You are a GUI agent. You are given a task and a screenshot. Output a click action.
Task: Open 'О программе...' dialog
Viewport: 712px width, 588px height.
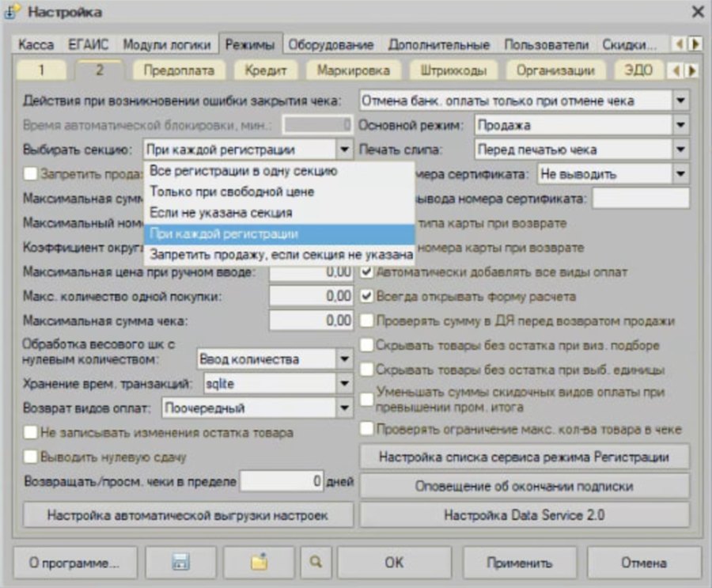[74, 563]
